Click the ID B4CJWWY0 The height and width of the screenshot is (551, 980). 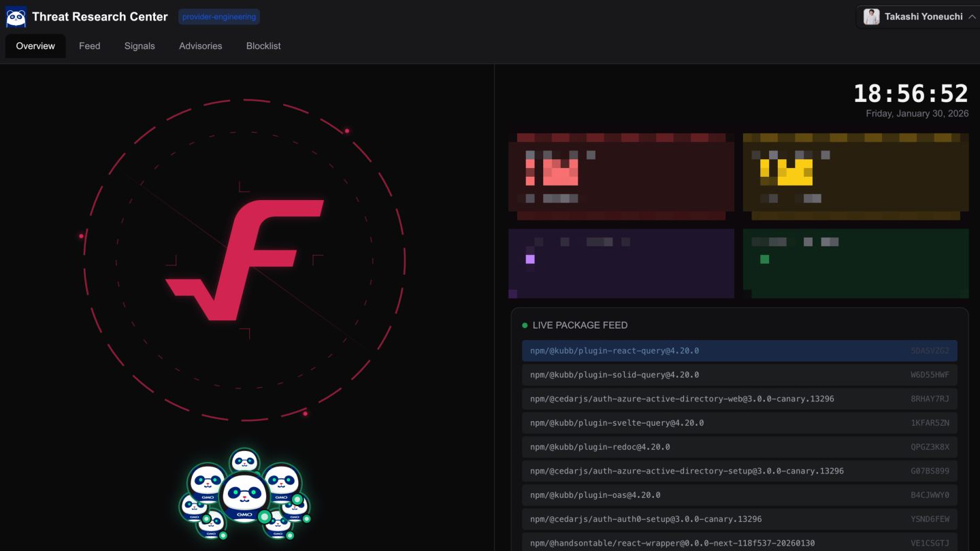click(x=930, y=495)
